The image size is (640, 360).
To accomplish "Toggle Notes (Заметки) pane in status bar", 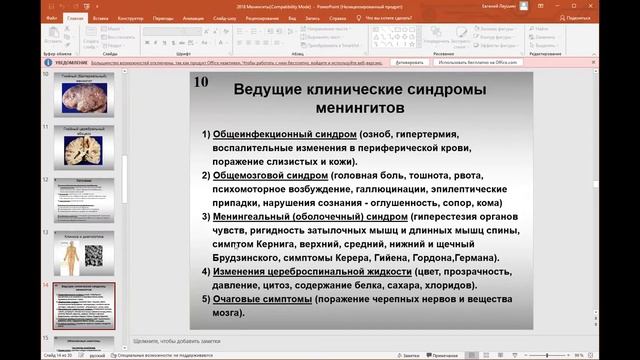I will (408, 356).
